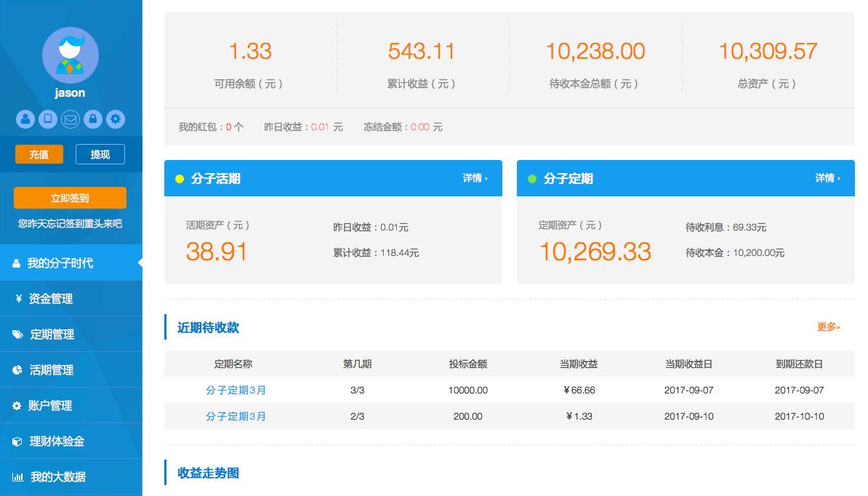This screenshot has width=868, height=496.
Task: Open 活期管理 pie chart menu item
Action: click(x=71, y=369)
